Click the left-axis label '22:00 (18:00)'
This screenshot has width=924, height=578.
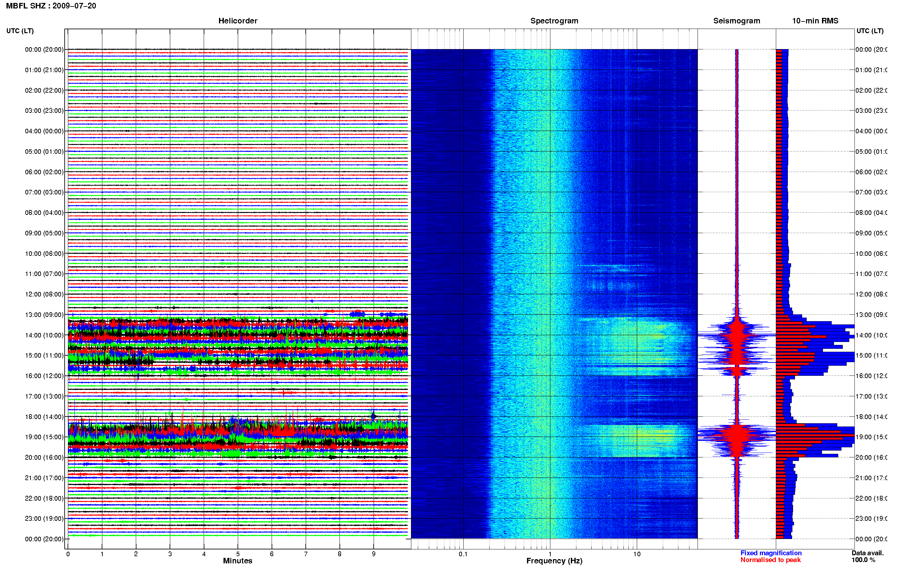[x=44, y=498]
